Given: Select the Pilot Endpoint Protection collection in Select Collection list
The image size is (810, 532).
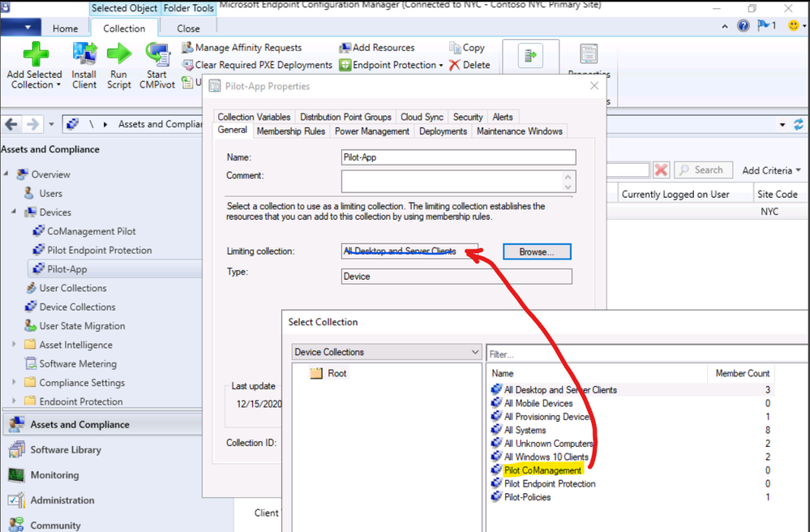Looking at the screenshot, I should 550,484.
